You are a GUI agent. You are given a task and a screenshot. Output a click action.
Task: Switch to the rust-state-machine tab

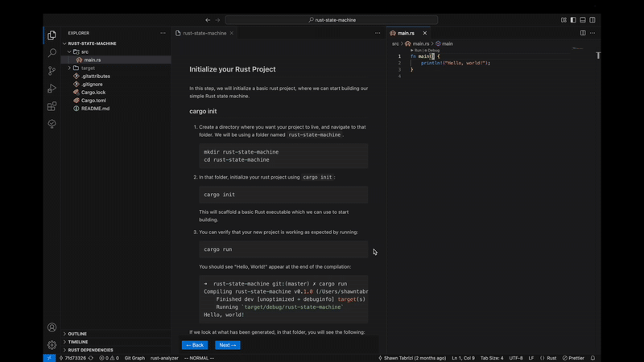[204, 33]
